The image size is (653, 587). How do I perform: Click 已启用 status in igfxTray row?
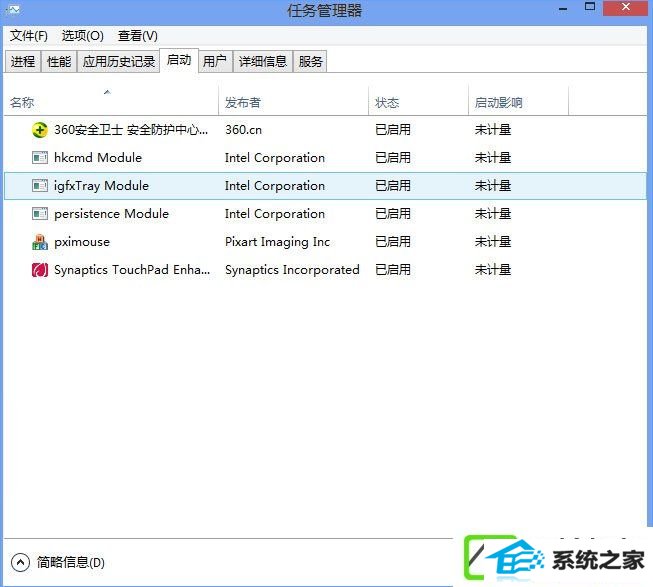click(393, 186)
